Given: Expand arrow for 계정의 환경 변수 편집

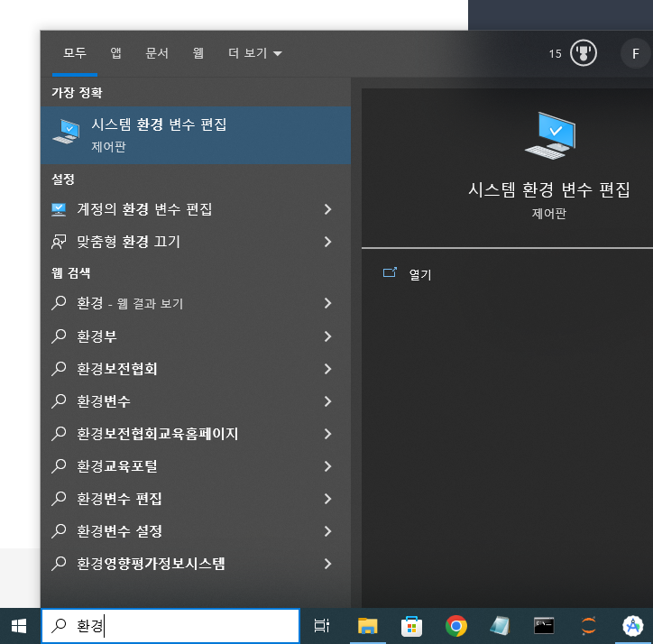Looking at the screenshot, I should tap(328, 209).
